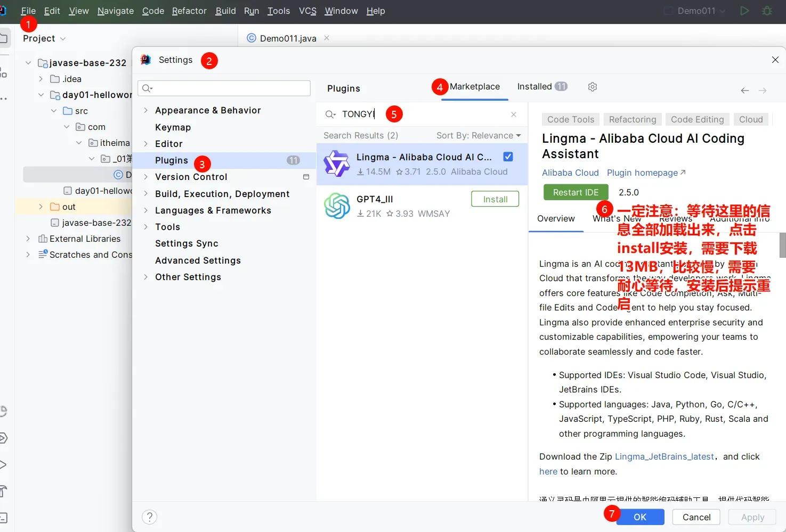
Task: Open the plugins gear settings menu
Action: [x=593, y=87]
